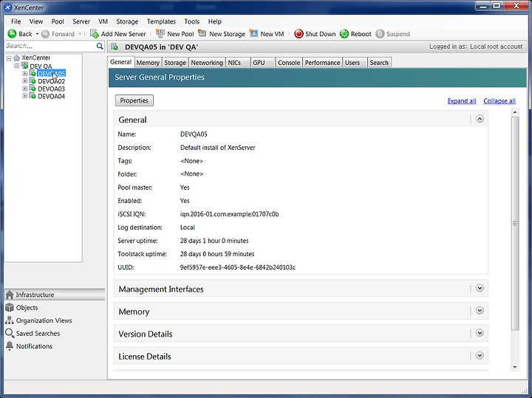Click the red Shut Down icon

299,34
